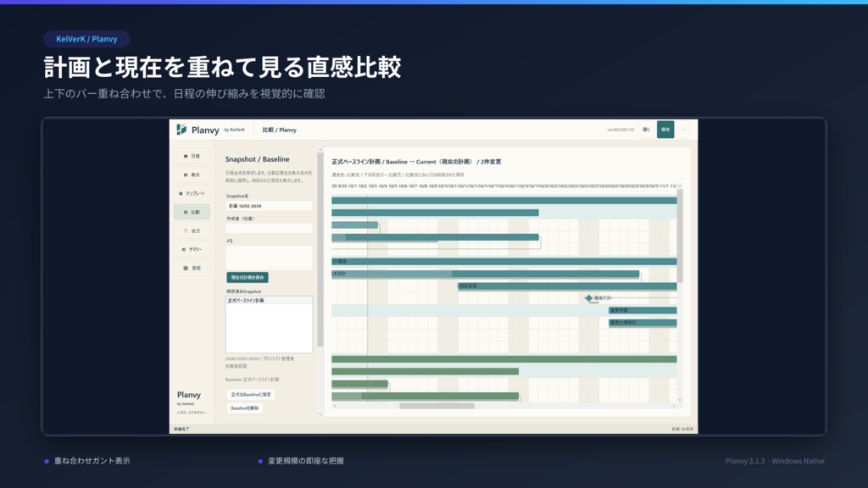Select the 比較 compare sidebar item
Image resolution: width=868 pixels, height=488 pixels.
click(192, 212)
